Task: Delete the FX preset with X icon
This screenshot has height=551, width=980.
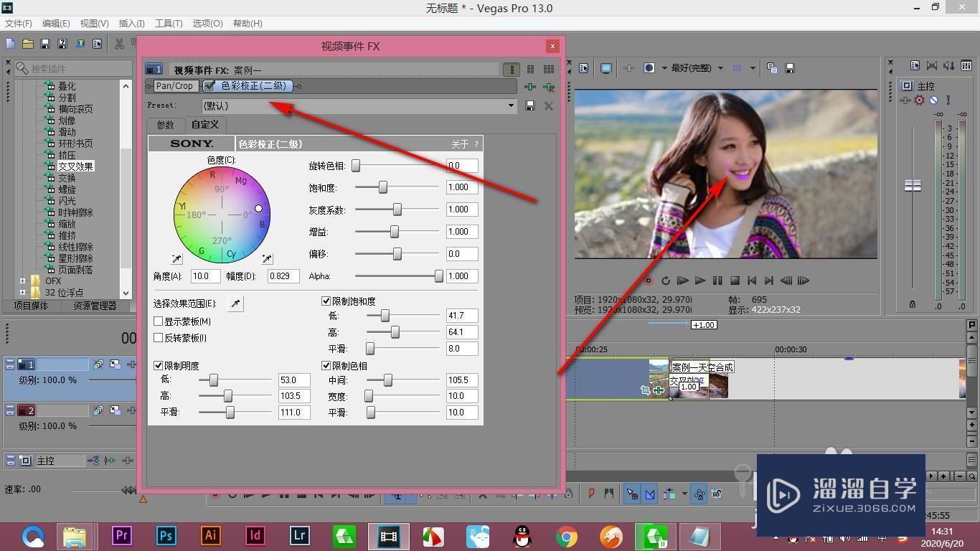Action: 549,105
